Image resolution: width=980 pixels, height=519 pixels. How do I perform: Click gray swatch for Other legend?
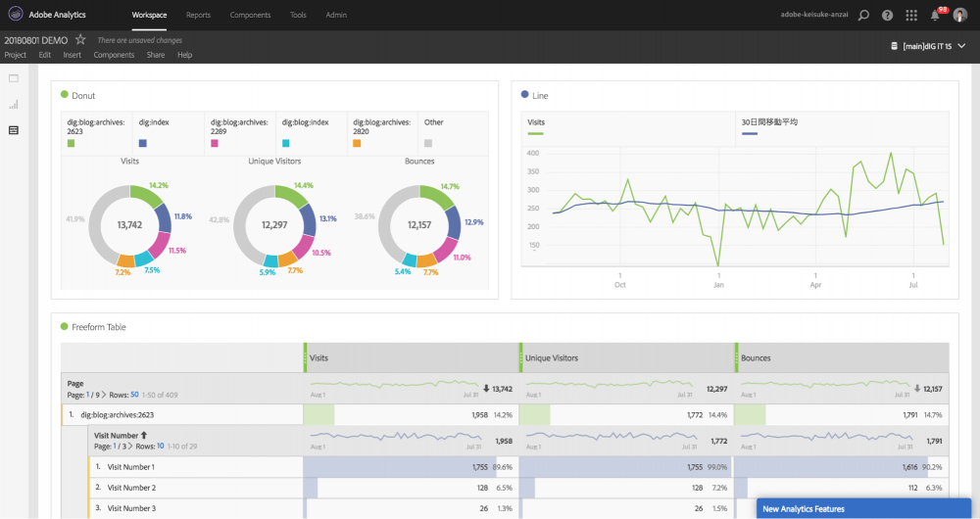point(428,143)
